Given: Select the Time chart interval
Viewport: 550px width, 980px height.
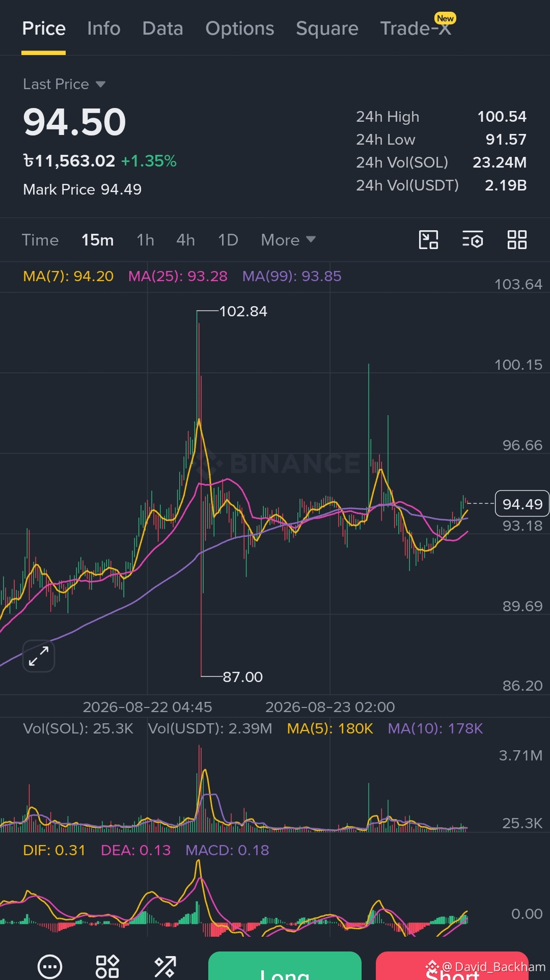Looking at the screenshot, I should point(40,240).
